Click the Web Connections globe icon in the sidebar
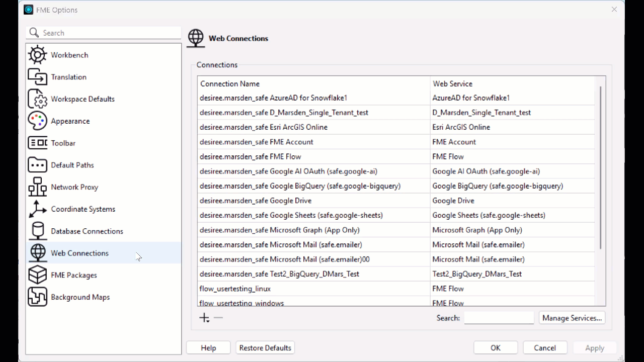644x362 pixels. (37, 253)
